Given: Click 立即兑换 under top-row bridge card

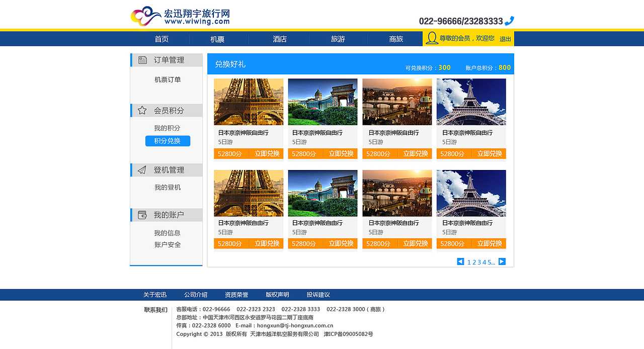Looking at the screenshot, I should (x=416, y=154).
